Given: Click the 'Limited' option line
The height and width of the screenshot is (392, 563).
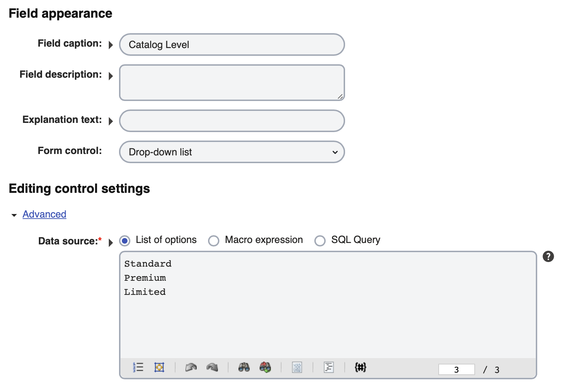Looking at the screenshot, I should [145, 292].
